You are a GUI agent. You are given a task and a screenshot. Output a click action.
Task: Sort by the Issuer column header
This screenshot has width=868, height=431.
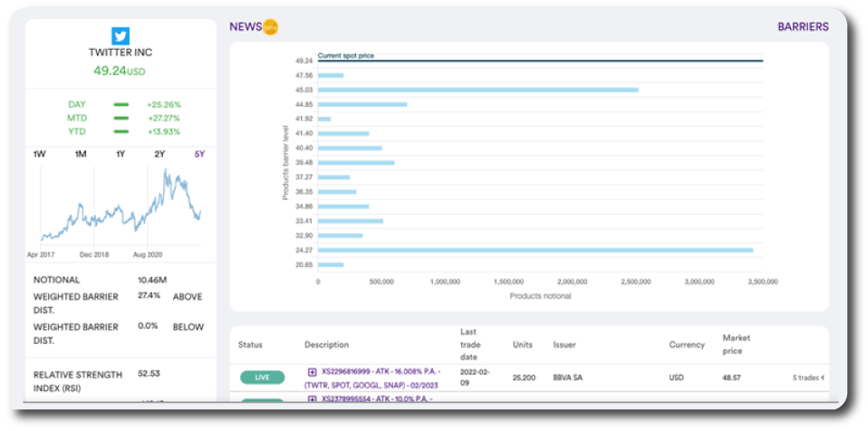[x=564, y=345]
